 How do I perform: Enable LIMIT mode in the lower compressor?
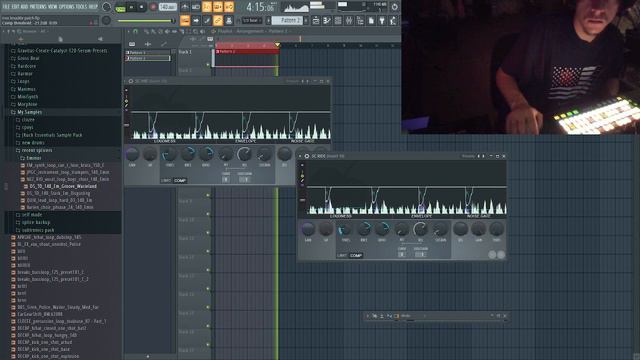tap(342, 256)
